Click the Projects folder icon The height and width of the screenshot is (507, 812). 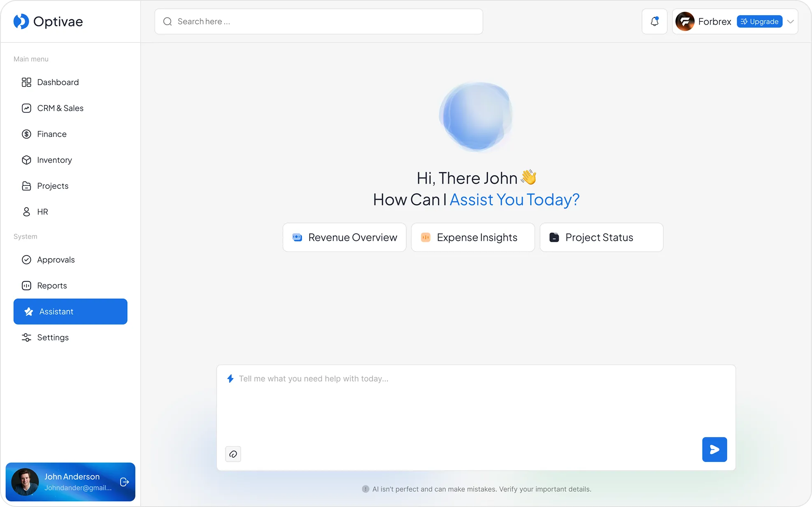coord(26,186)
